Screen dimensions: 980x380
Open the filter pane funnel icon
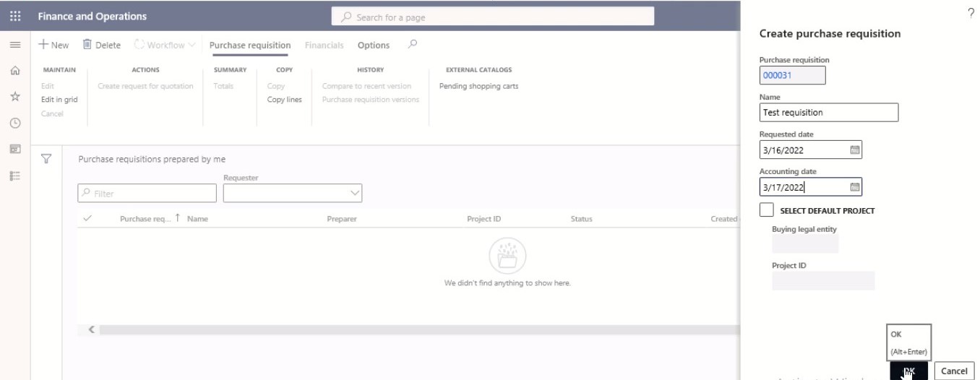pos(46,159)
